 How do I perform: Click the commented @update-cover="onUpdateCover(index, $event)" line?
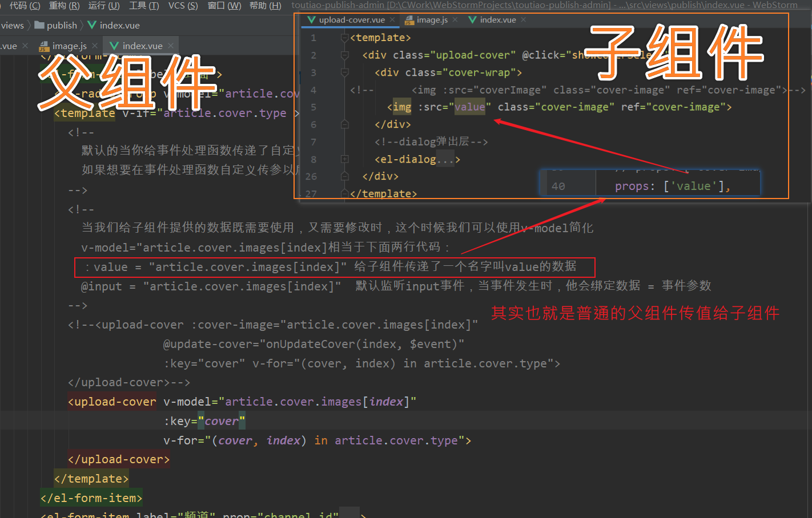[x=313, y=344]
